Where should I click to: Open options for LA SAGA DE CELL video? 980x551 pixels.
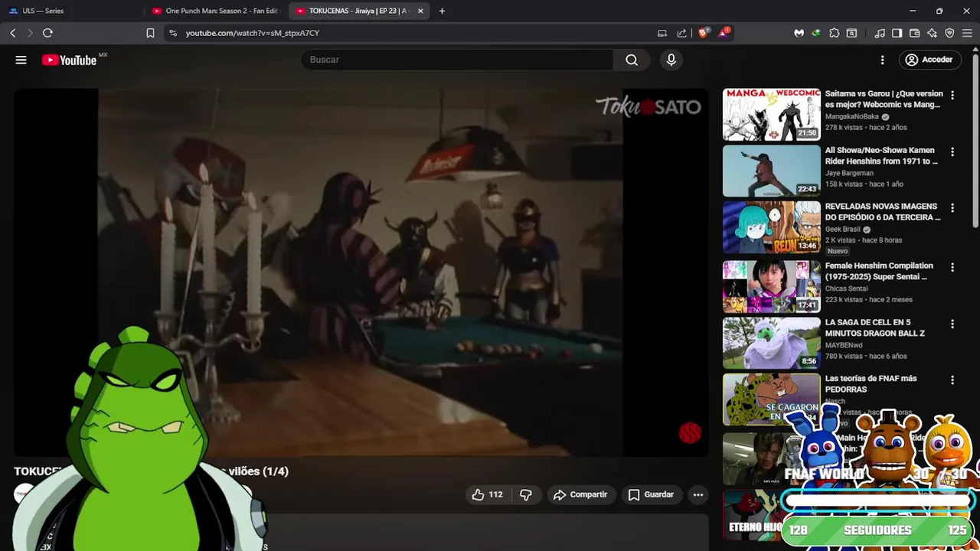coord(952,324)
